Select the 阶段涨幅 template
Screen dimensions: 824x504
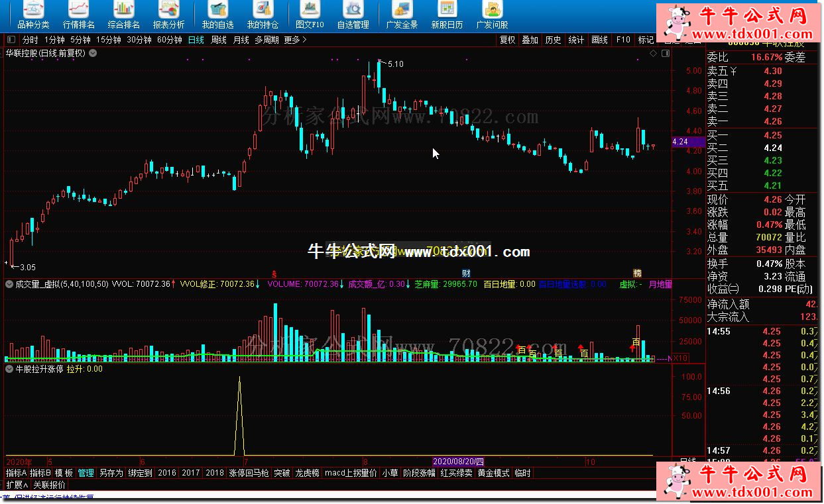420,474
